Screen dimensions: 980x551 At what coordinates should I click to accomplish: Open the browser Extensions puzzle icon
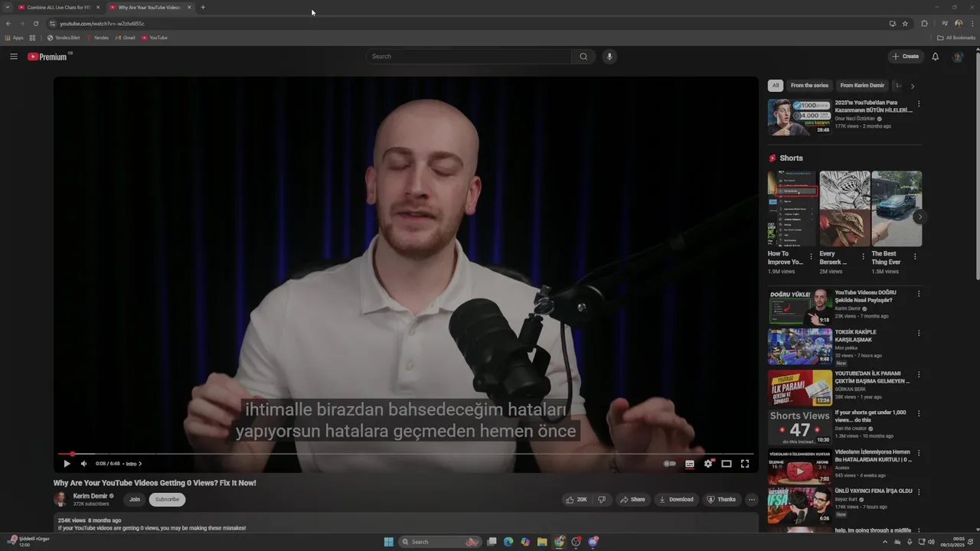924,24
